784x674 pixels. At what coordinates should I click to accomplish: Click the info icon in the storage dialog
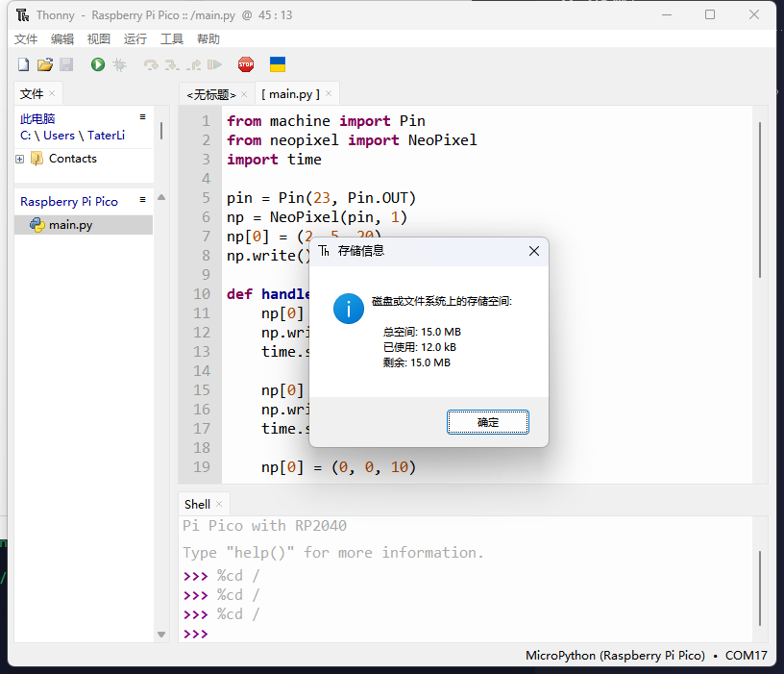(349, 309)
